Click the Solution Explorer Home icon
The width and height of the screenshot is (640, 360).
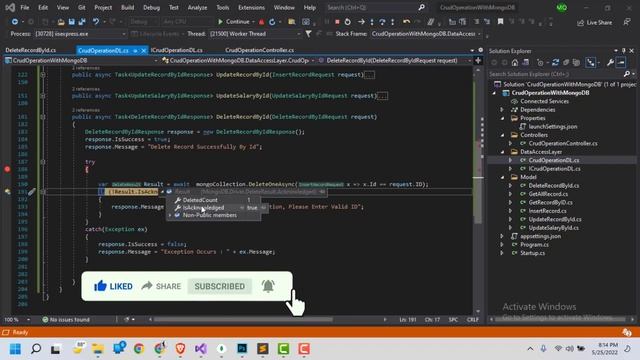coord(515,62)
